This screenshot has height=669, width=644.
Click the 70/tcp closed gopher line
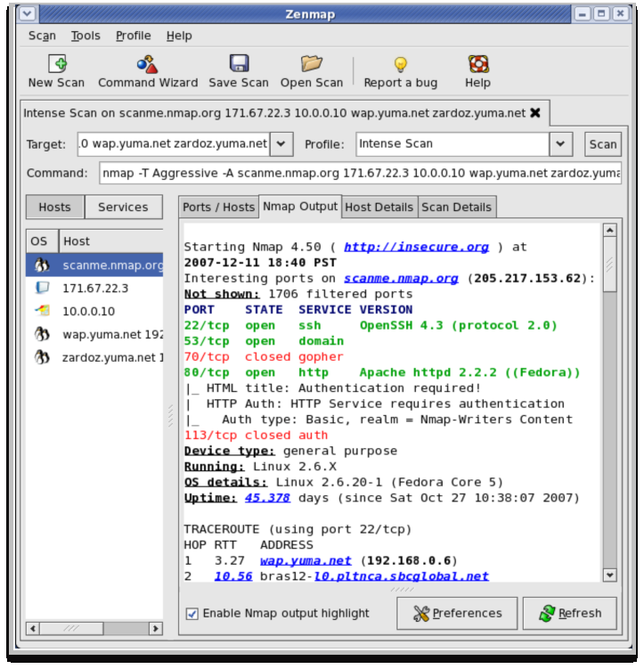(264, 356)
